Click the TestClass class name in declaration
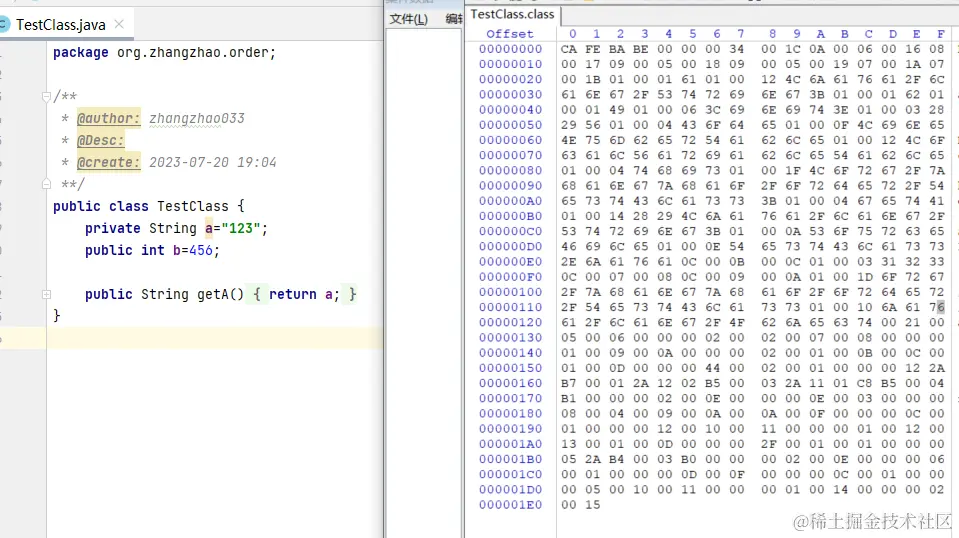959x538 pixels. pyautogui.click(x=193, y=207)
